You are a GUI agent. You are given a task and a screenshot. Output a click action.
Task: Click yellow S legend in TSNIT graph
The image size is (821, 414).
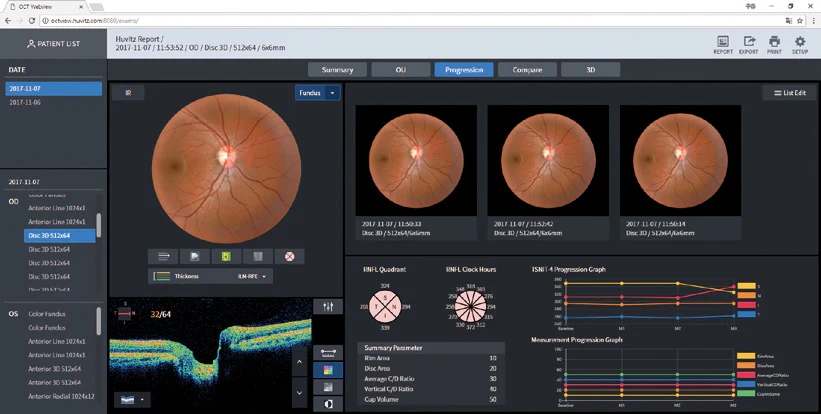[x=748, y=286]
